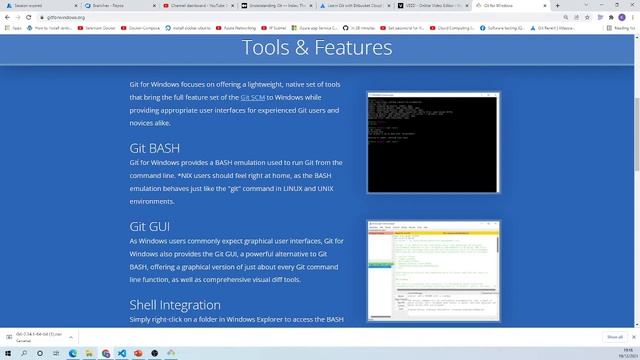This screenshot has width=640, height=360.
Task: Click the taskbar clock and date
Action: pos(628,353)
